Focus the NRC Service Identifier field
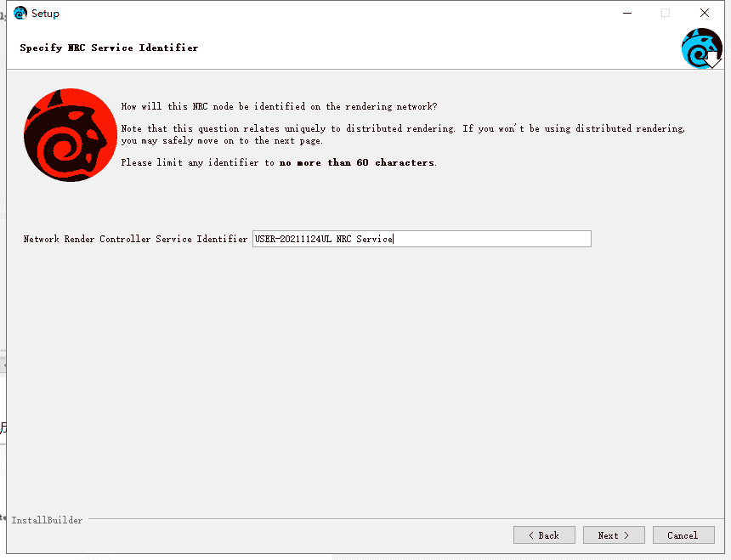731x560 pixels. [422, 239]
